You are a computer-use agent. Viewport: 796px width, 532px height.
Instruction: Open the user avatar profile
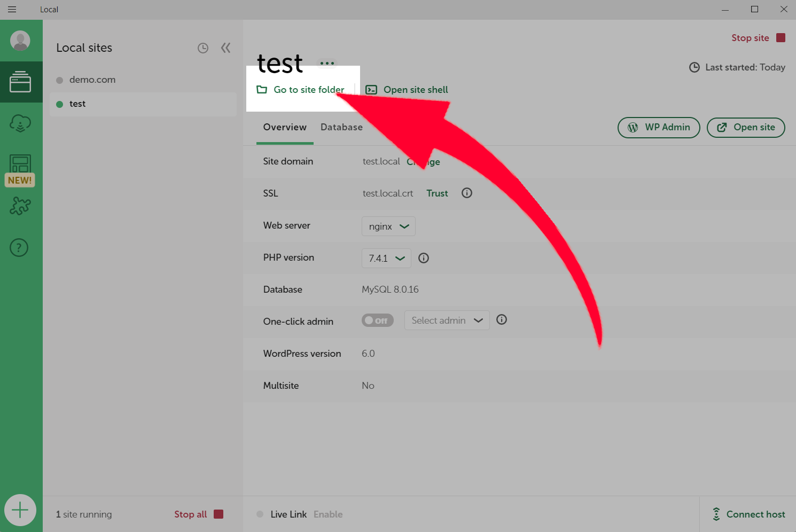coord(20,41)
